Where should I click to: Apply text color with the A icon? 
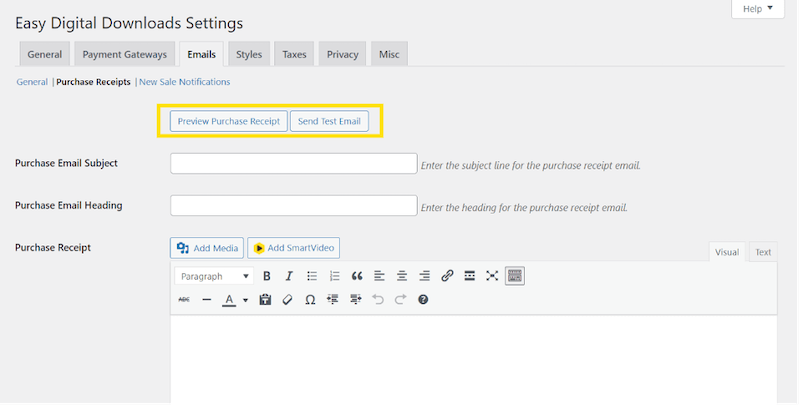pos(229,300)
